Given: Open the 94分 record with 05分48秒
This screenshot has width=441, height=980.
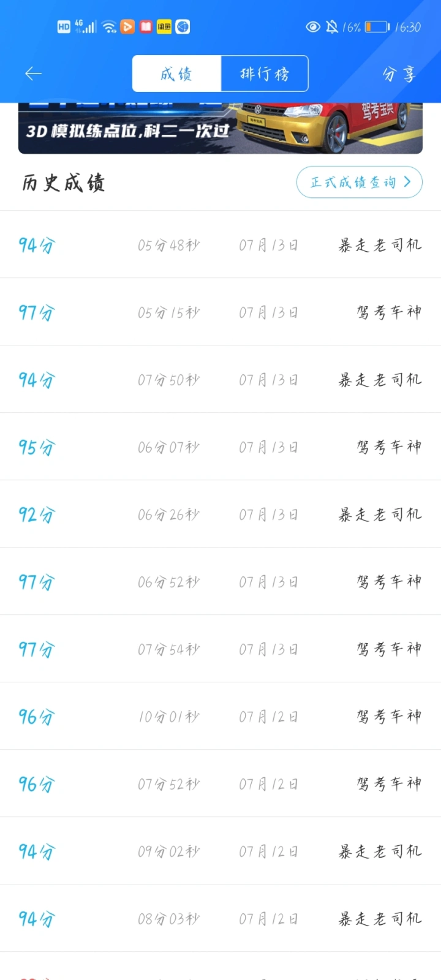Looking at the screenshot, I should 221,244.
